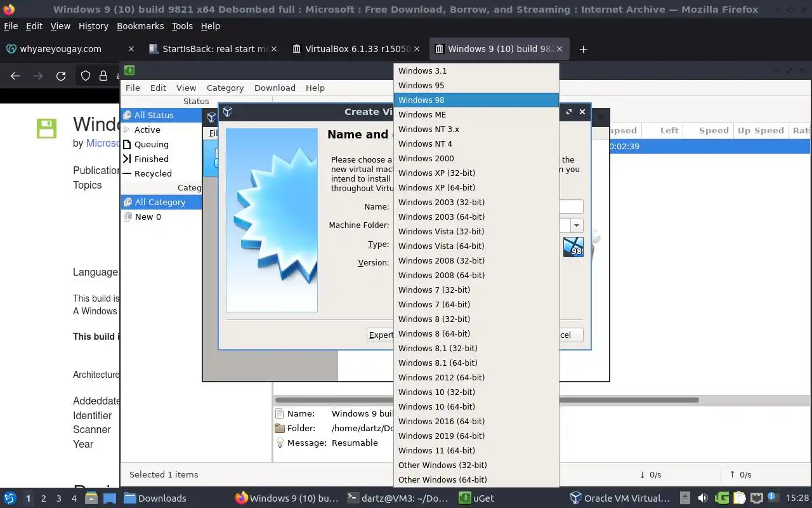Image resolution: width=812 pixels, height=508 pixels.
Task: Open the Machine Folder dropdown arrow
Action: [x=576, y=225]
